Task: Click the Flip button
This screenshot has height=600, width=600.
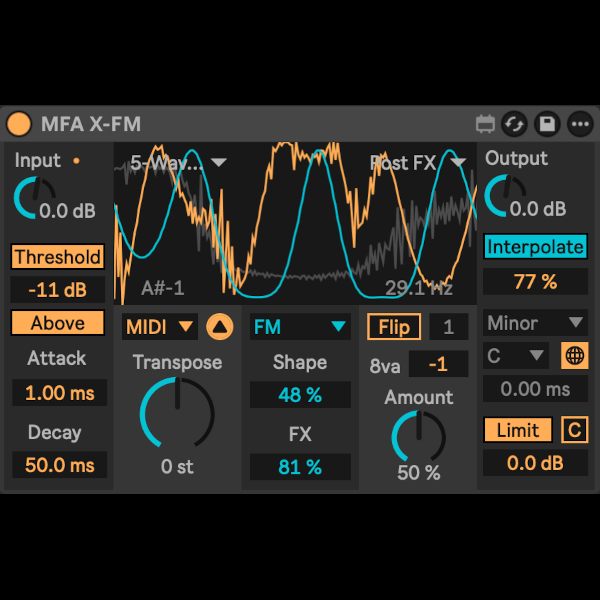Action: coord(393,326)
